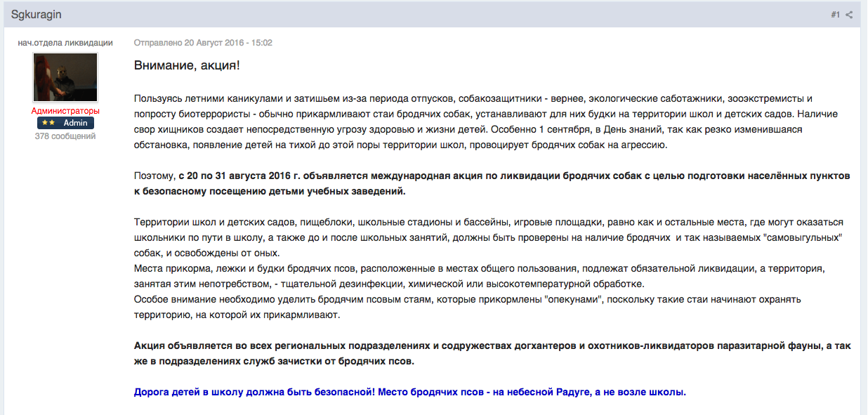Click the "Отправлено 20 Август 2016 - 15:02" timestamp
The height and width of the screenshot is (415, 868).
click(x=203, y=43)
